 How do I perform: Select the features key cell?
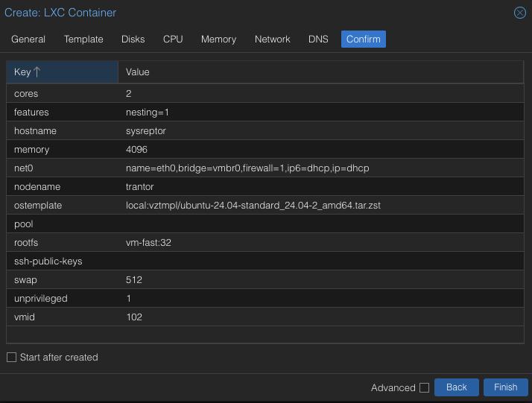click(x=62, y=112)
